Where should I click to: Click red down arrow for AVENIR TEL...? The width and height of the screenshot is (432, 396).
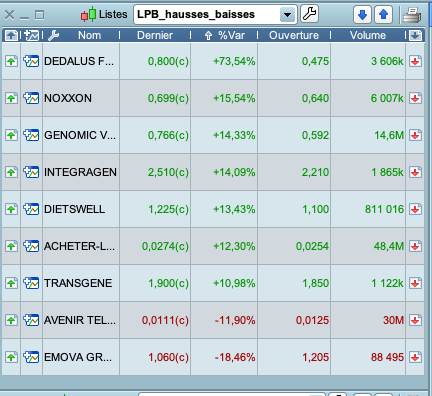(415, 320)
